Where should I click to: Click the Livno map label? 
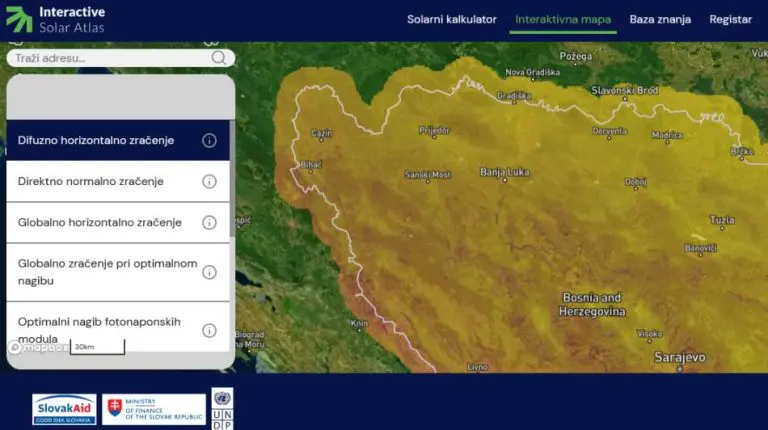pos(478,367)
